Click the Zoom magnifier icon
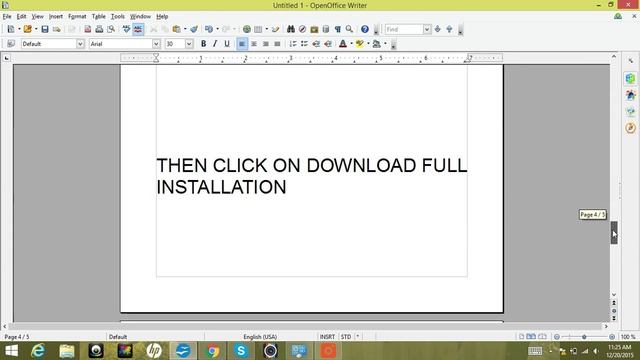Viewport: 640px width, 360px height. (x=349, y=29)
